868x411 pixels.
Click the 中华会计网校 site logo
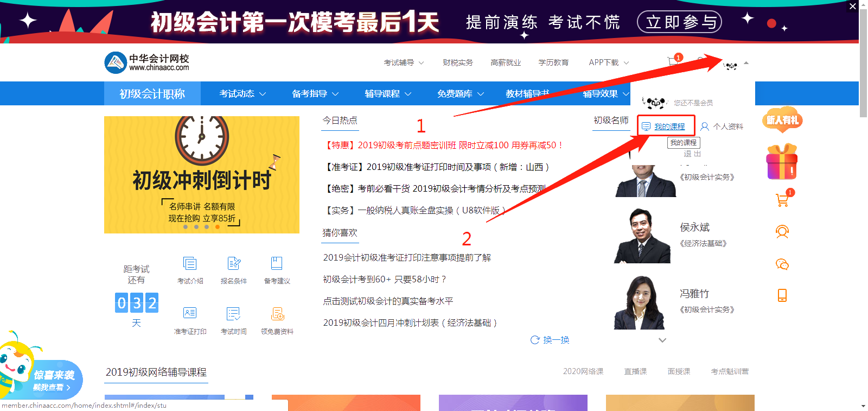point(147,62)
